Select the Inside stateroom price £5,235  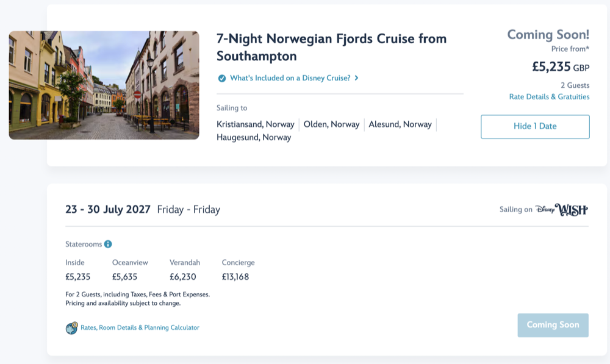coord(77,277)
